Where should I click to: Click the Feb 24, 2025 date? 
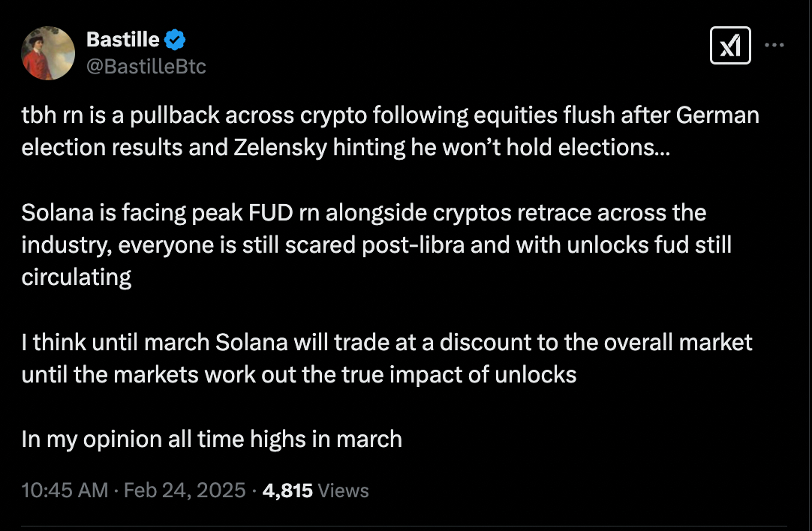click(x=185, y=490)
